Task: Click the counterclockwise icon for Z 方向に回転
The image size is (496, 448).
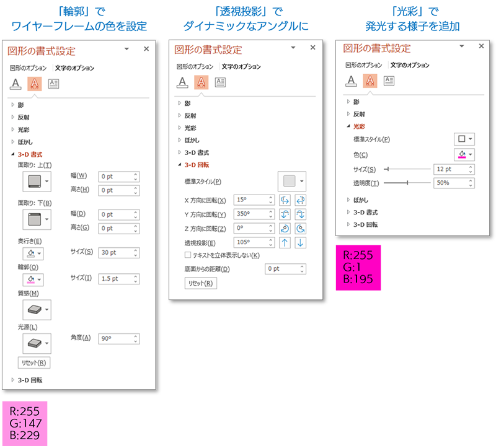Action: pos(301,229)
